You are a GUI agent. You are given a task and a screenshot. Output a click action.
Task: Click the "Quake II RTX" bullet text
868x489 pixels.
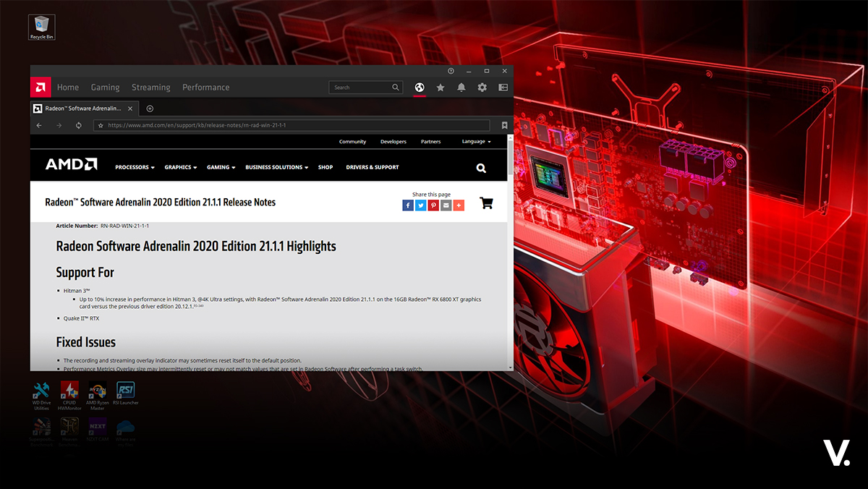point(81,318)
